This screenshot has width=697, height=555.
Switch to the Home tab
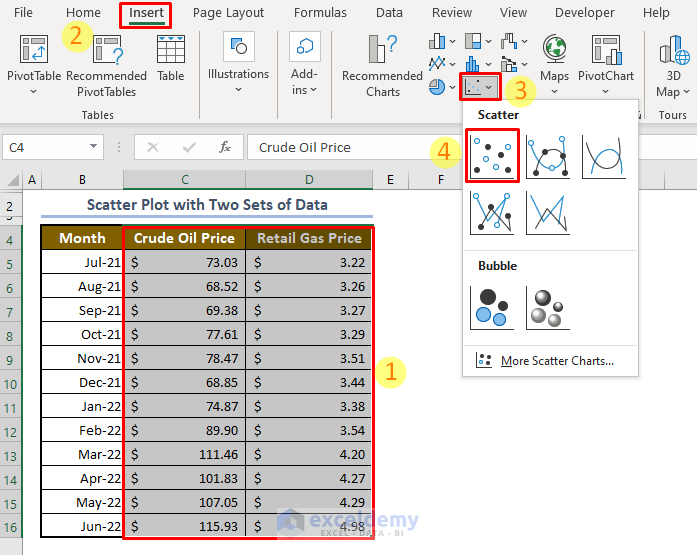tap(83, 12)
